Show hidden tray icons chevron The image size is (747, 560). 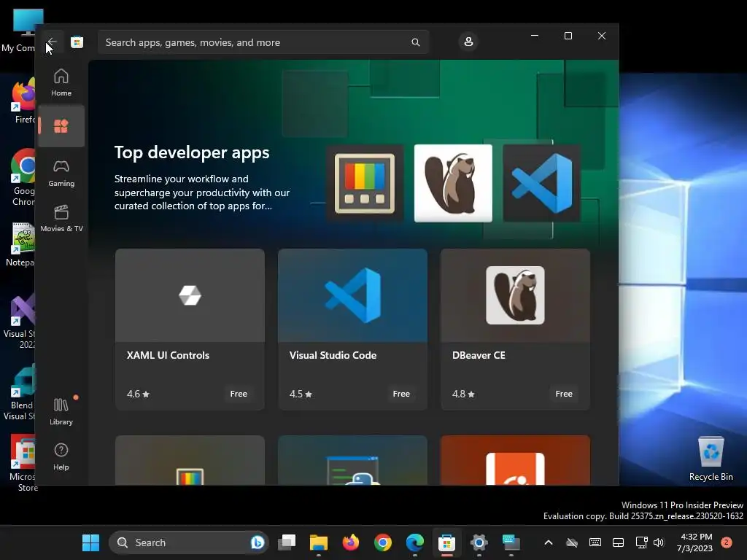pyautogui.click(x=549, y=542)
